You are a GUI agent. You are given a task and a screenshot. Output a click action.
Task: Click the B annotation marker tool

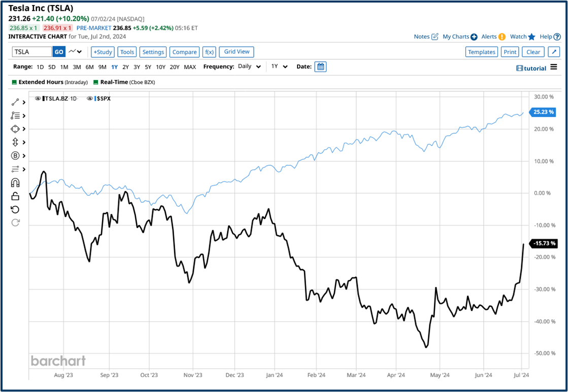(x=14, y=156)
